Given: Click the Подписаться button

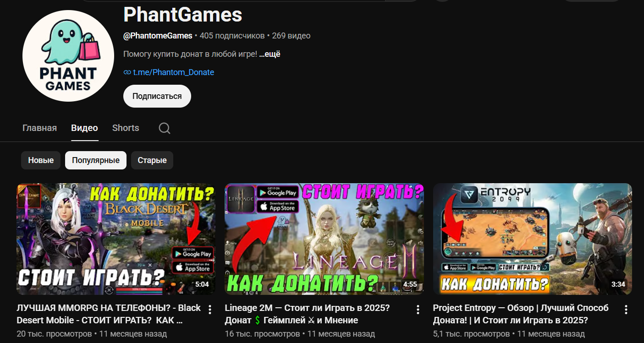Looking at the screenshot, I should coord(157,96).
